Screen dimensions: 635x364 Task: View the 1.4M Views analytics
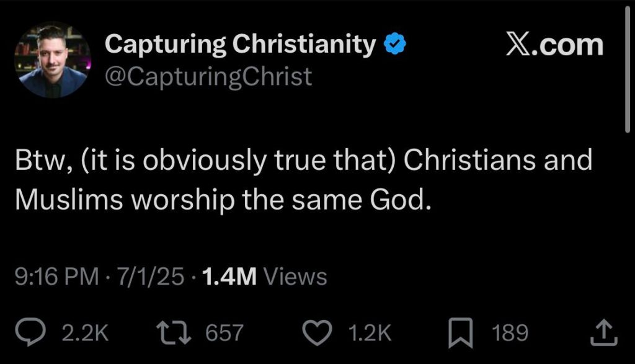(x=264, y=276)
